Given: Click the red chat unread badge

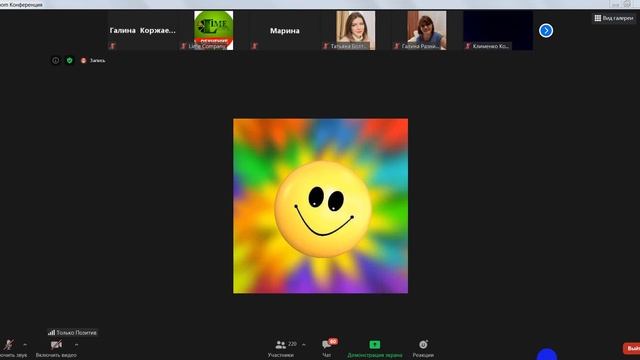Looking at the screenshot, I should point(333,341).
